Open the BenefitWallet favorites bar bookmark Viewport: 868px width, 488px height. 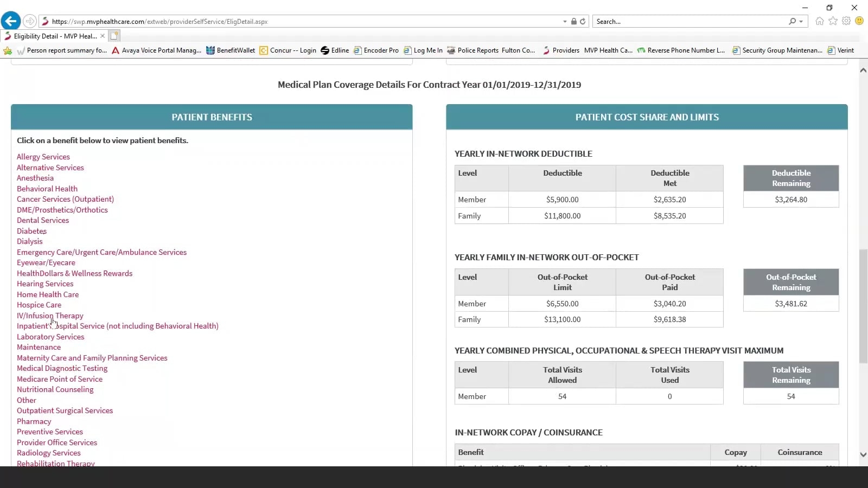click(x=231, y=50)
